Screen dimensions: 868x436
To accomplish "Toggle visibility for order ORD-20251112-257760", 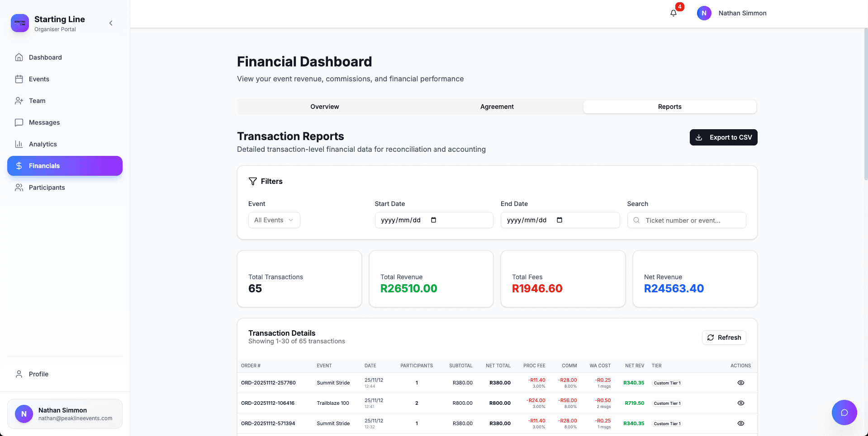I will point(740,383).
